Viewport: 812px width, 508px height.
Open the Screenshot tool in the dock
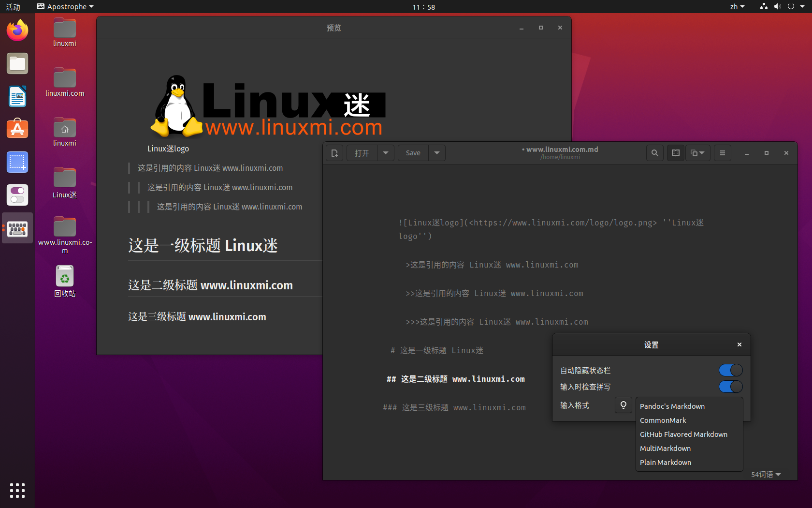point(17,162)
